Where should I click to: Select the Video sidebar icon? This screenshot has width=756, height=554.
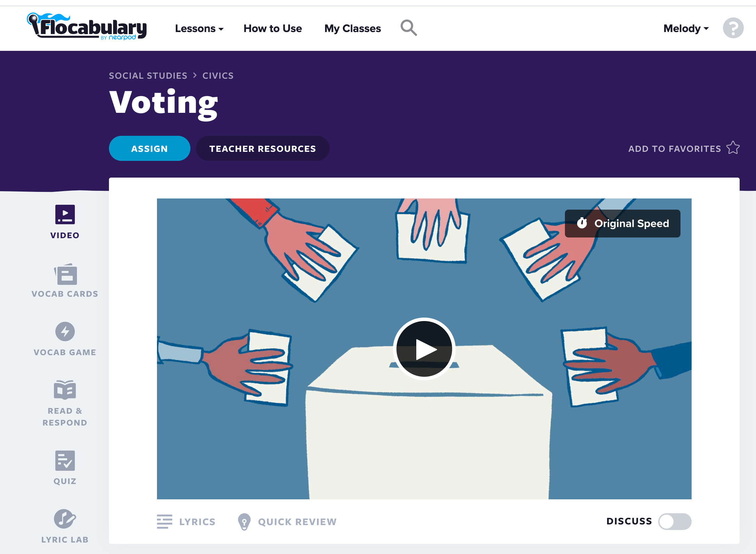[x=65, y=214]
